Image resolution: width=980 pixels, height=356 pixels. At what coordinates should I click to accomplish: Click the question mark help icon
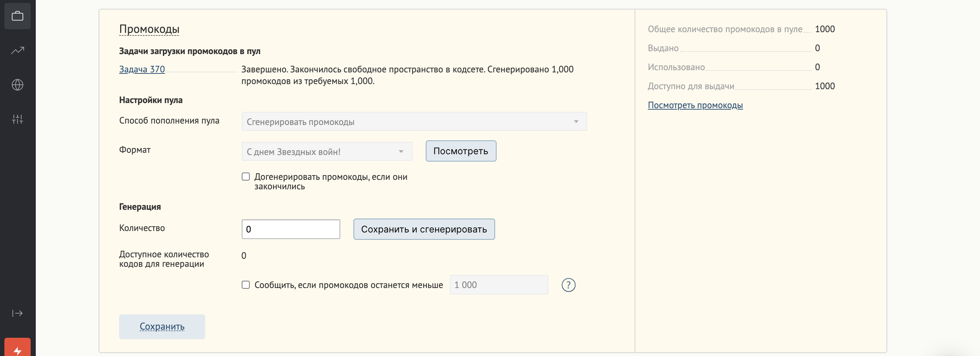pyautogui.click(x=569, y=285)
